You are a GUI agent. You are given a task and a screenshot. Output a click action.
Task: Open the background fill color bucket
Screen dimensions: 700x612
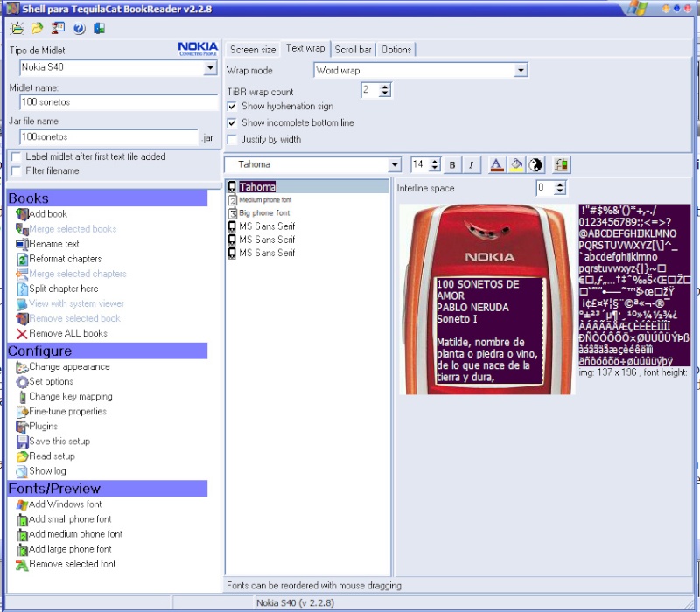click(516, 165)
